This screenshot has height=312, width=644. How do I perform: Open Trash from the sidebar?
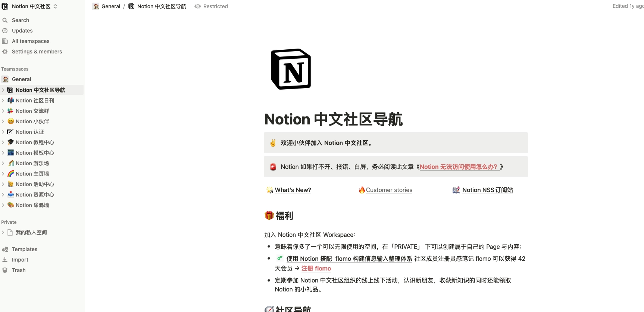coord(19,270)
